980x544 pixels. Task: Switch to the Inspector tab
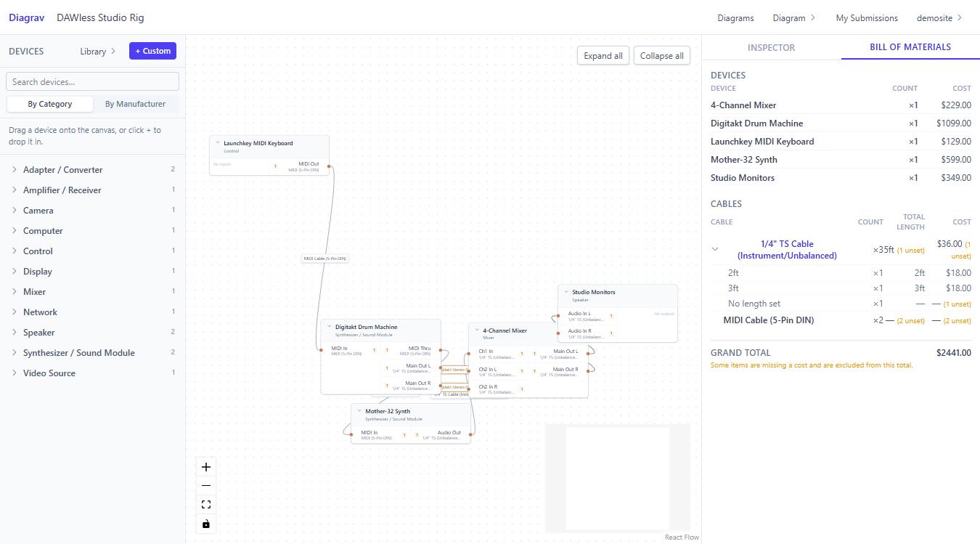pyautogui.click(x=771, y=47)
